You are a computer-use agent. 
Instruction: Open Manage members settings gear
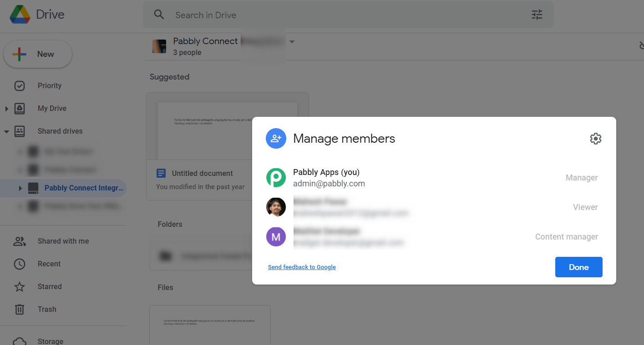point(596,139)
